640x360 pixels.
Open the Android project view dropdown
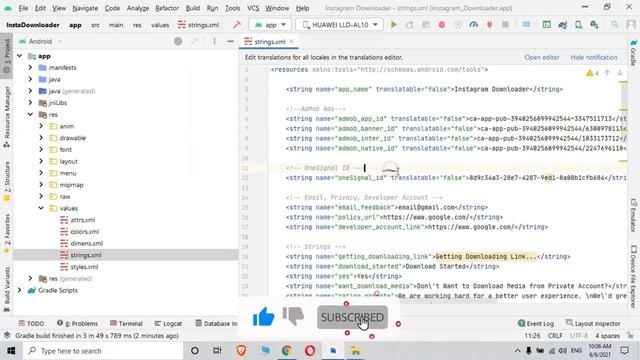pos(41,41)
